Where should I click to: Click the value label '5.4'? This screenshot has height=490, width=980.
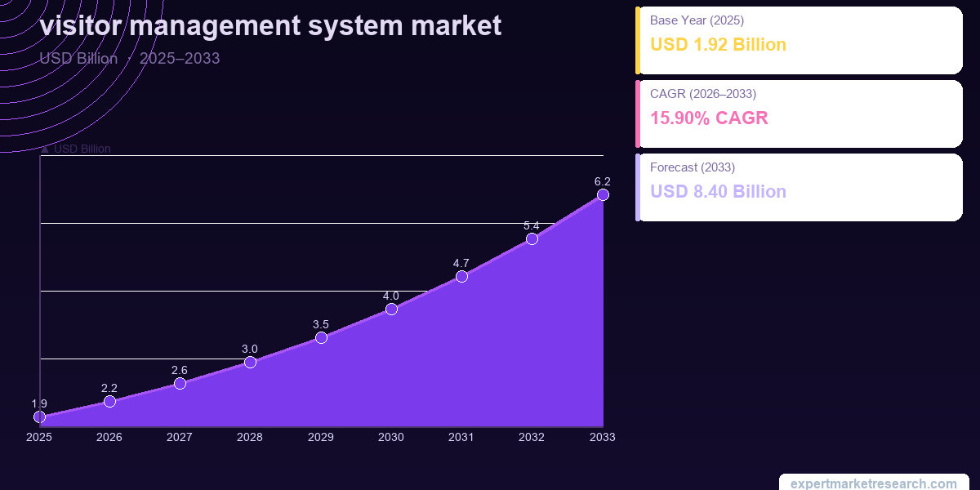pyautogui.click(x=532, y=225)
